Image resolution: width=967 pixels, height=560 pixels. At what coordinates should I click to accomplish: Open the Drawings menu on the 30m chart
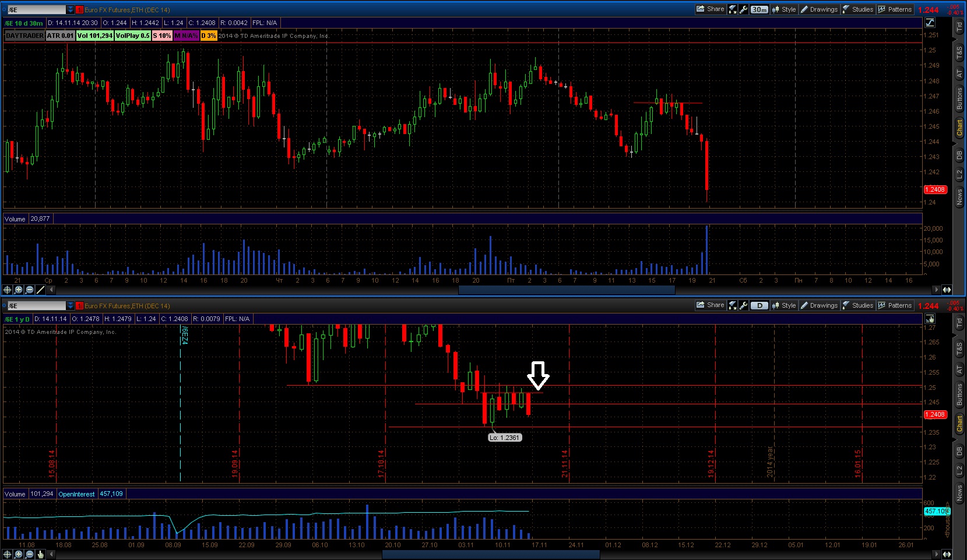pyautogui.click(x=819, y=9)
